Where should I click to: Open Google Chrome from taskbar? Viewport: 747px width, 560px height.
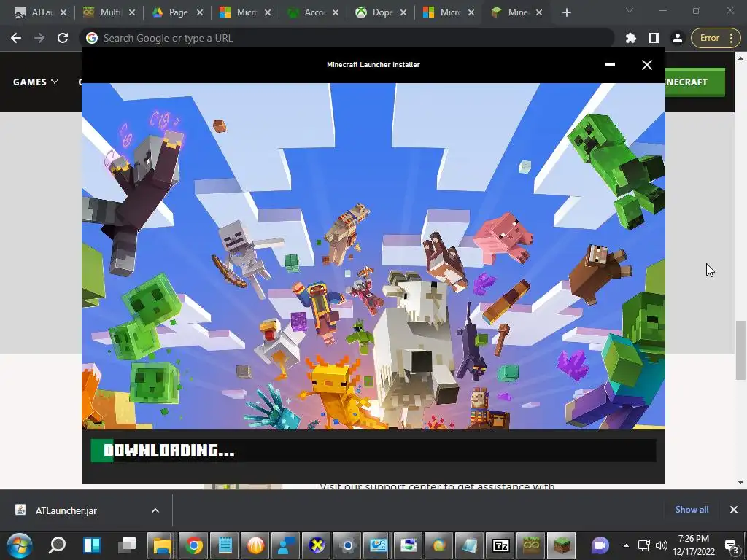[x=193, y=545]
